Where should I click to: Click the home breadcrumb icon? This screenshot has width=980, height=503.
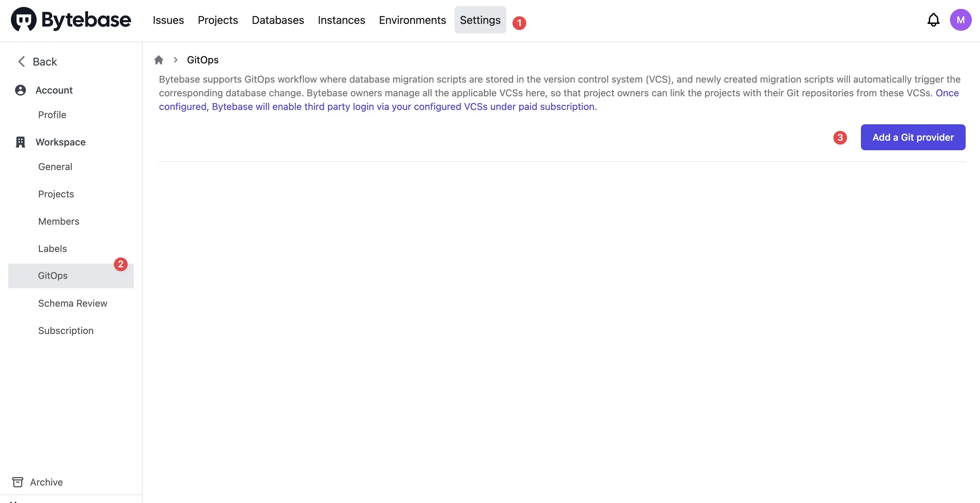coord(159,60)
